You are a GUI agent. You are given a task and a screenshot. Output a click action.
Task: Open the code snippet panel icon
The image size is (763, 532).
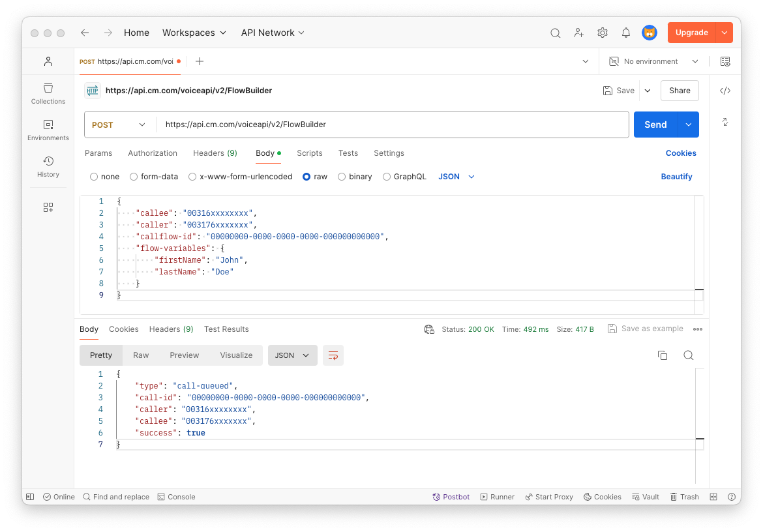(x=725, y=91)
